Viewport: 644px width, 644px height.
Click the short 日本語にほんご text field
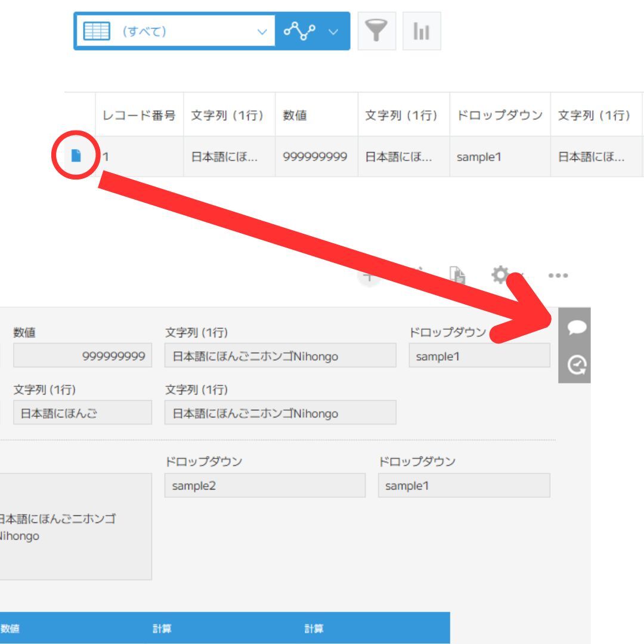pyautogui.click(x=82, y=413)
